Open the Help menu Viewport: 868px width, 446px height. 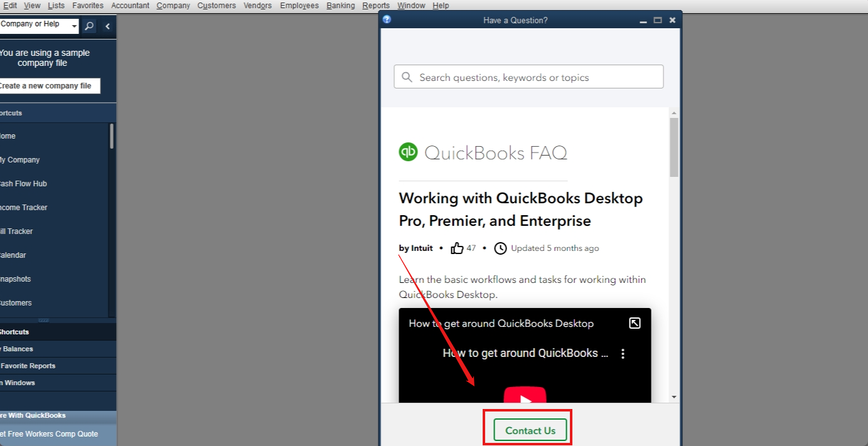(441, 6)
